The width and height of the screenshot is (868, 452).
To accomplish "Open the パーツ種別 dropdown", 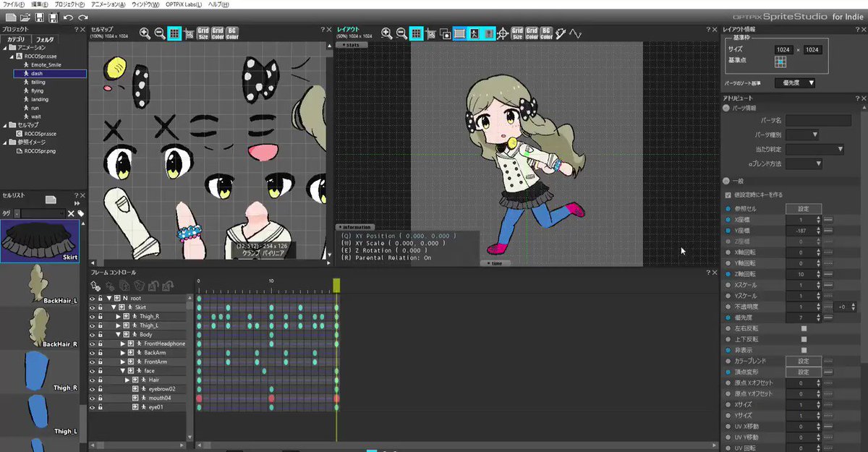I will coord(801,135).
